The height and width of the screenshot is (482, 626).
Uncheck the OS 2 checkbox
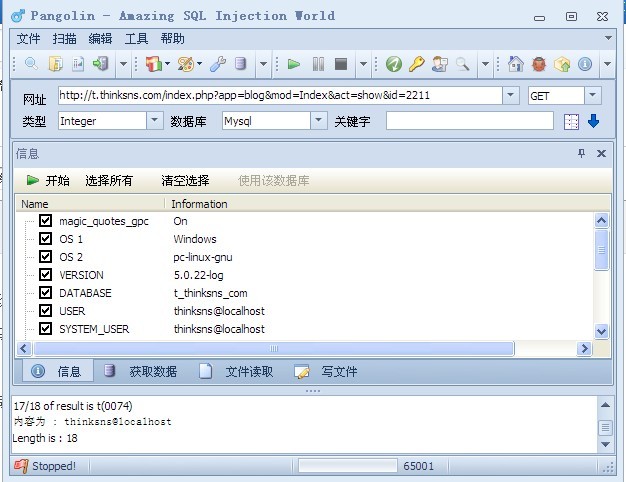pyautogui.click(x=46, y=256)
